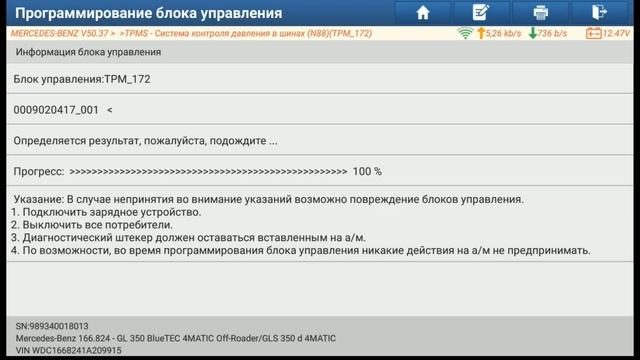Tap the battery voltage icon

pyautogui.click(x=593, y=33)
